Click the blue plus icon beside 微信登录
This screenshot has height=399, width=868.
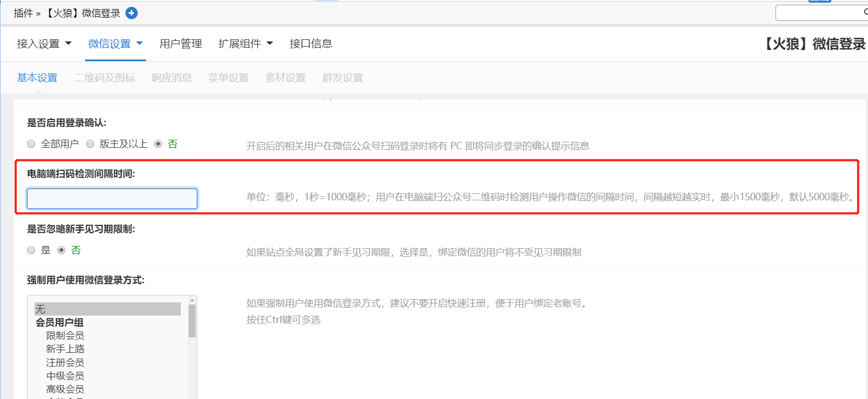pos(131,13)
